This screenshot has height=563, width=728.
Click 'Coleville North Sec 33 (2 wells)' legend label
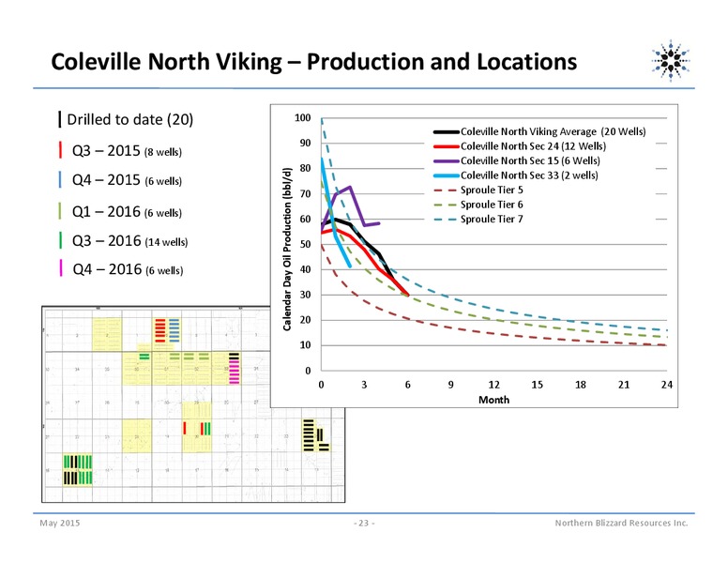[x=529, y=175]
